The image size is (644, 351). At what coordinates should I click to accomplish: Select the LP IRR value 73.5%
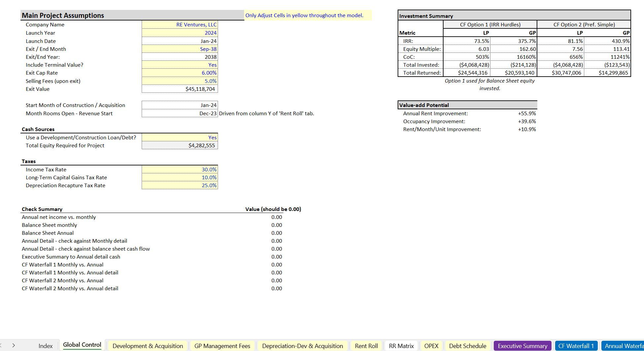[467, 41]
